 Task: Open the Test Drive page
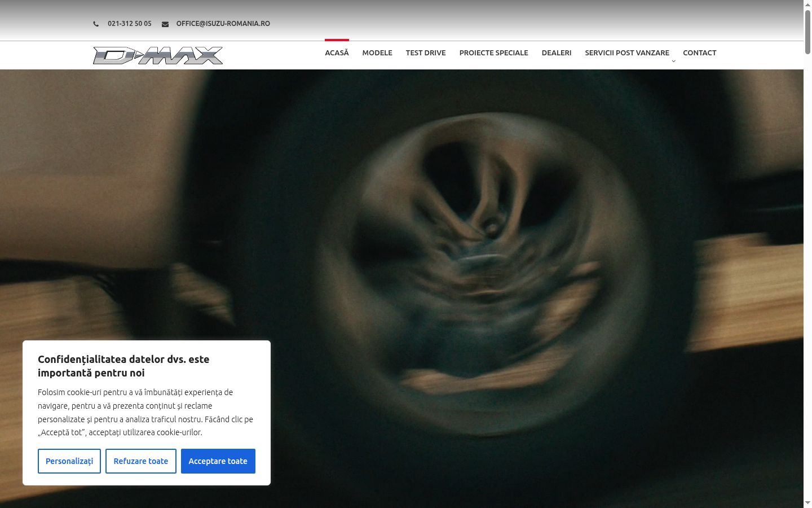click(x=426, y=53)
